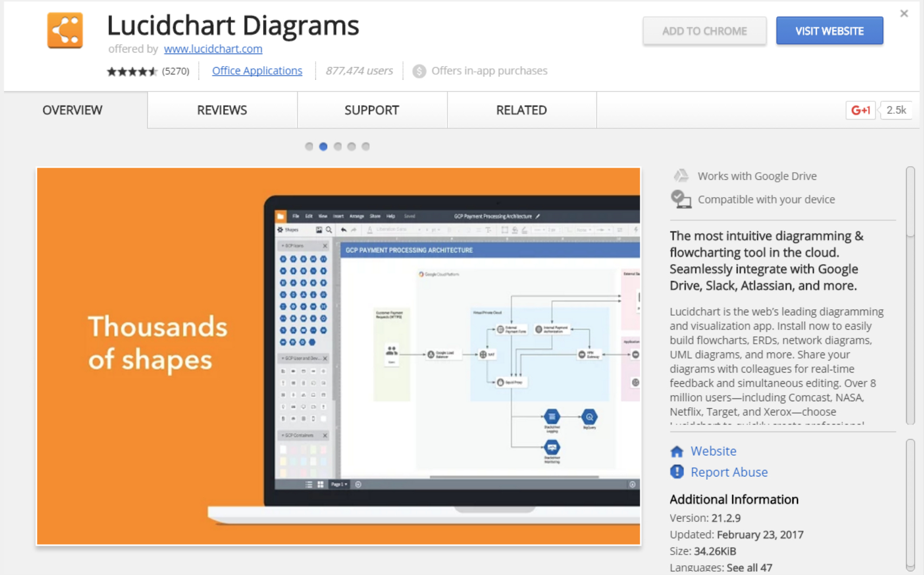924x575 pixels.
Task: Click the Report Abuse exclamation icon
Action: (x=677, y=472)
